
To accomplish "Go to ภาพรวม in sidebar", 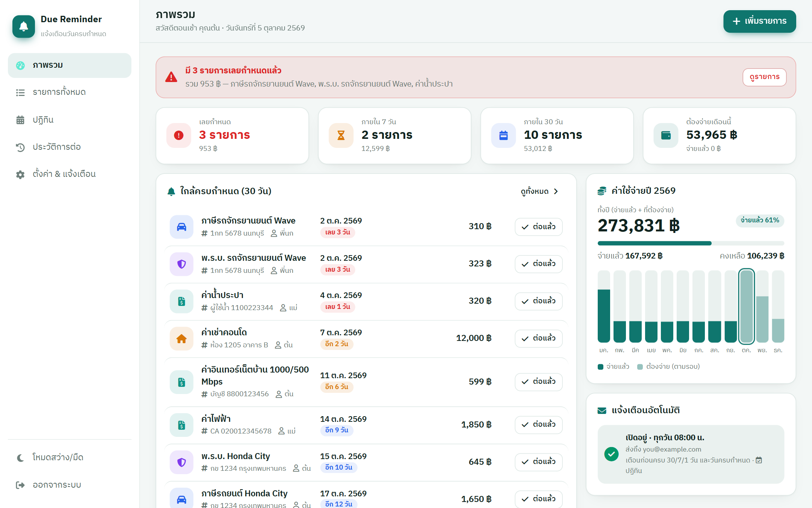I will 70,65.
